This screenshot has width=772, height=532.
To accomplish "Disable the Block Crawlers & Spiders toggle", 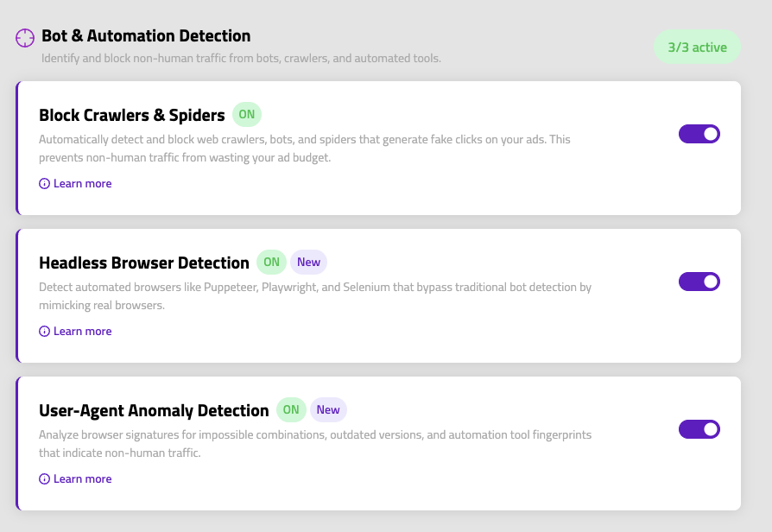I will click(x=699, y=134).
